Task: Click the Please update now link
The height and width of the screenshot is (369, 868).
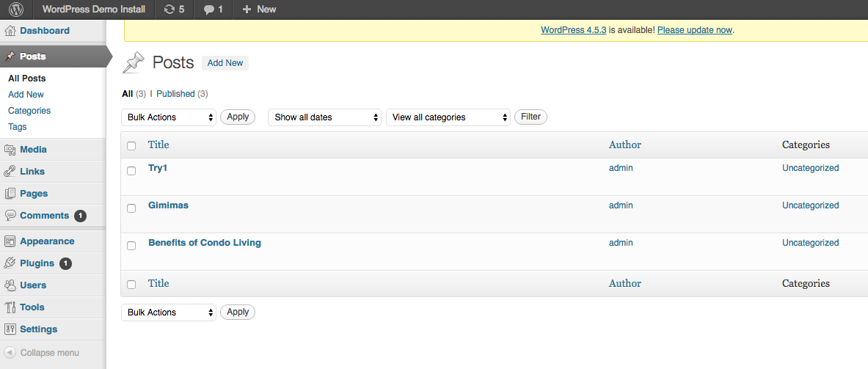Action: click(x=695, y=30)
